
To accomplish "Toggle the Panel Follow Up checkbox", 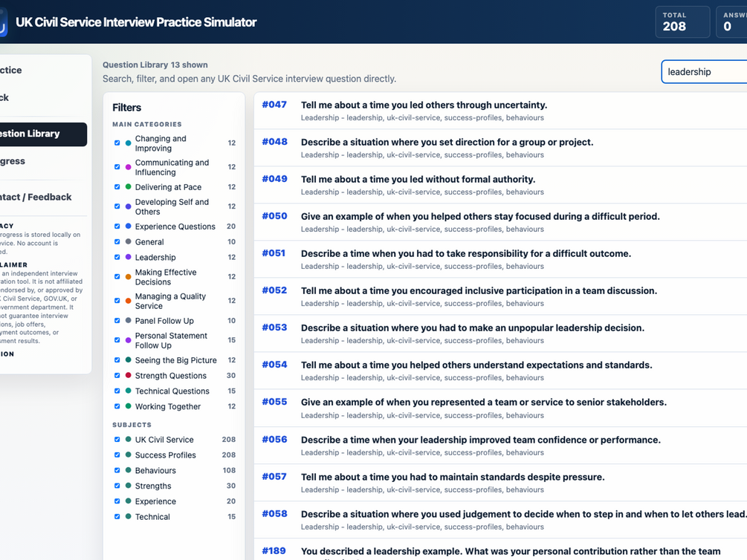I will (x=117, y=320).
